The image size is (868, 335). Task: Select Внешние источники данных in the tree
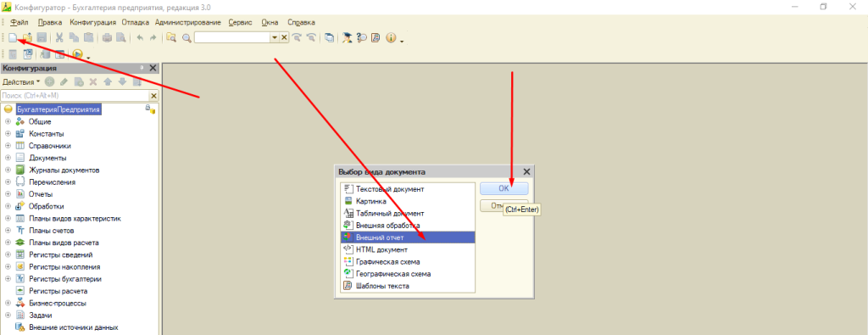coord(74,327)
